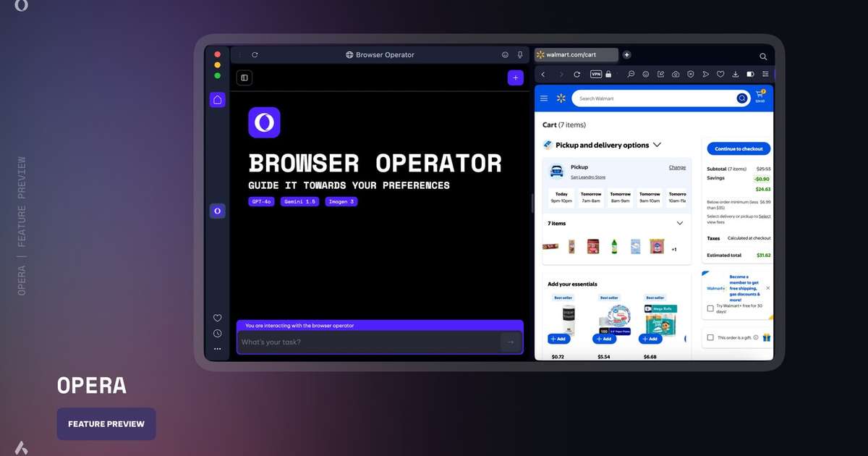Screen dimensions: 868x456
Task: Enable the VPN from the toolbar badge
Action: [x=596, y=74]
